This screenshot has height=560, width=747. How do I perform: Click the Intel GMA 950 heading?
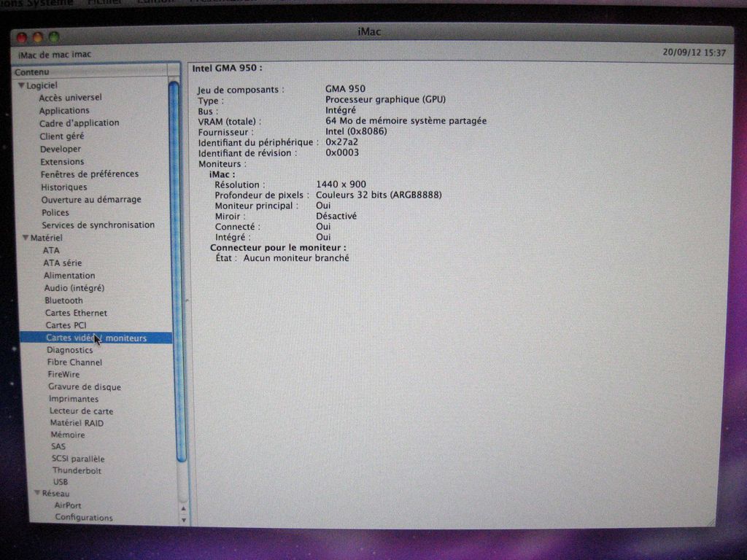point(227,68)
